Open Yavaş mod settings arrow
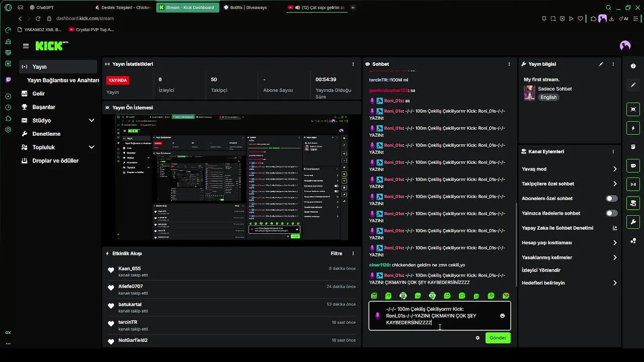This screenshot has height=362, width=644. 615,169
